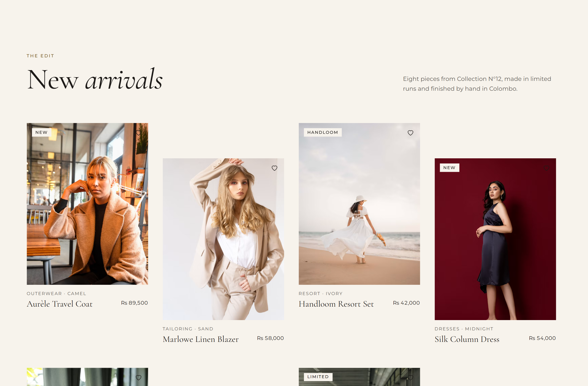Click the RESORT · IVORY category label
Viewport: 588px width, 386px height.
[320, 294]
